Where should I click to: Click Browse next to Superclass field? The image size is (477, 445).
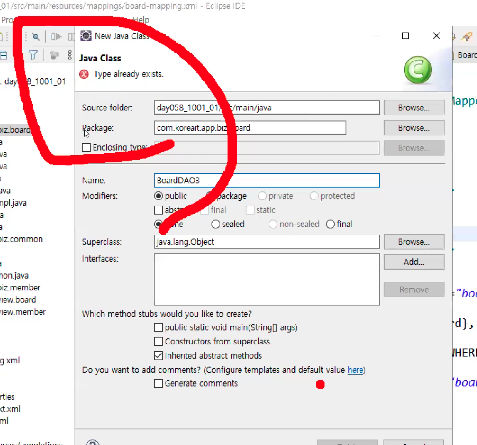(x=414, y=242)
